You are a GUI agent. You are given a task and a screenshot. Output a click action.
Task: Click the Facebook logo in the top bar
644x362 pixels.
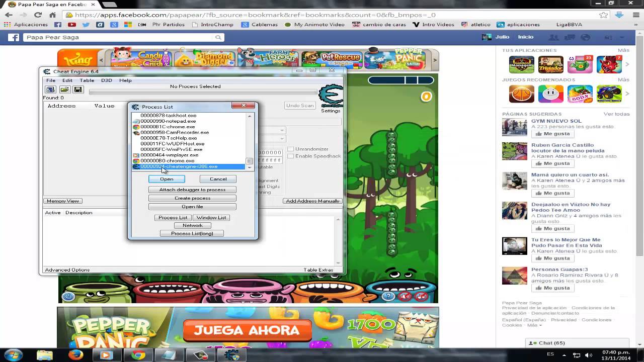coord(14,37)
